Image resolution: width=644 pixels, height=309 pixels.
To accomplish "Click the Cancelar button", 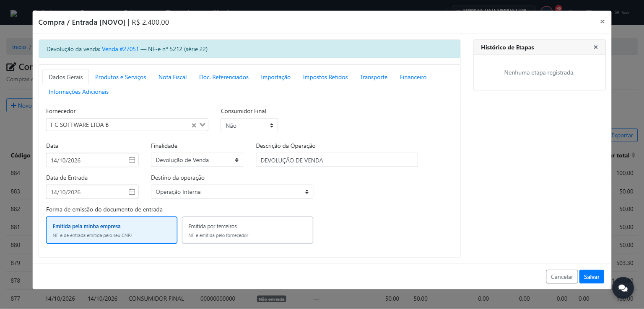I will (562, 277).
